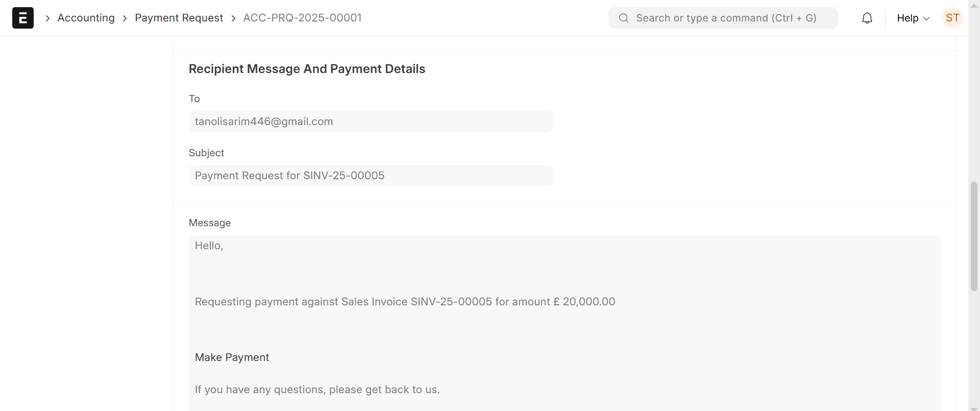The image size is (980, 411).
Task: Open the notifications bell
Action: pos(867,18)
